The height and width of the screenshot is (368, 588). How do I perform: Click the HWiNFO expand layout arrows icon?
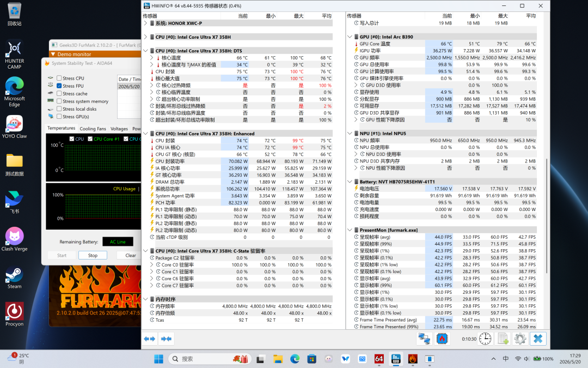(x=150, y=339)
